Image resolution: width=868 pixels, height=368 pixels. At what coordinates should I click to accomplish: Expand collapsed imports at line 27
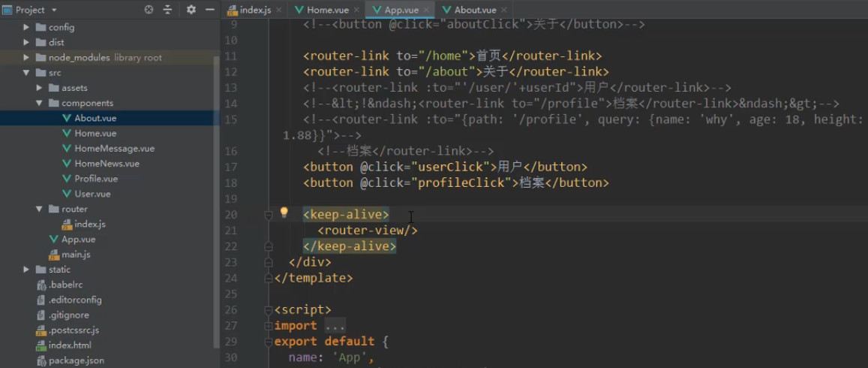point(269,325)
